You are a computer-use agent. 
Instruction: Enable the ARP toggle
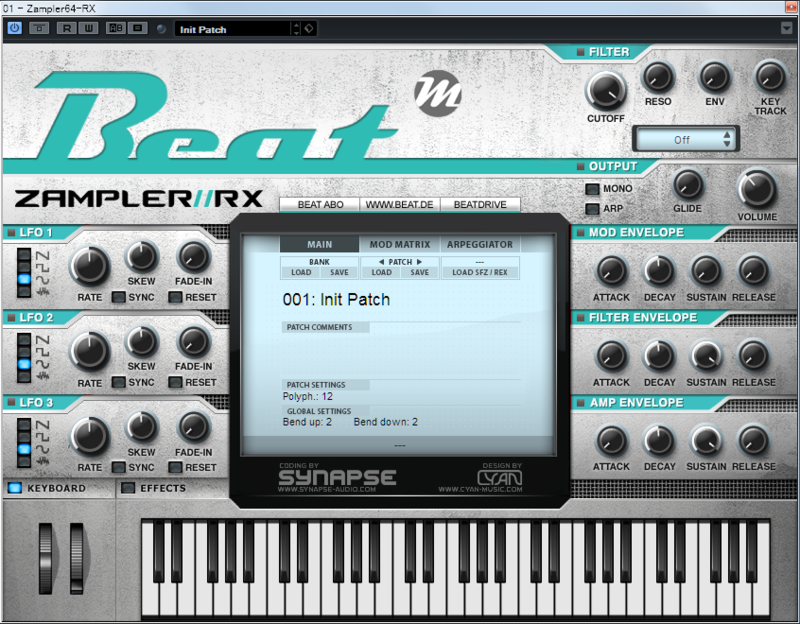(x=592, y=209)
